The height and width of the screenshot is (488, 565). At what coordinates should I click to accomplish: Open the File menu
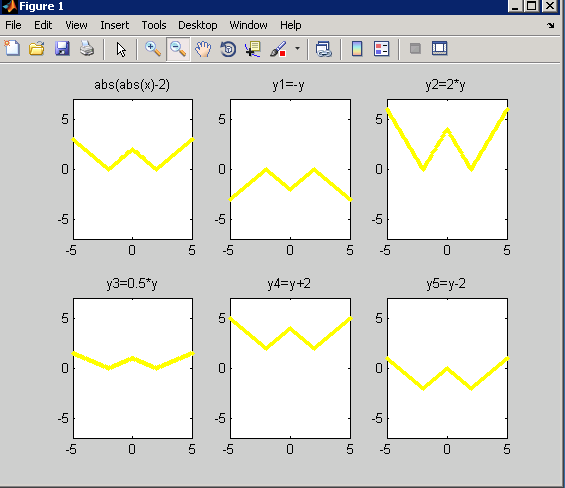pyautogui.click(x=13, y=25)
